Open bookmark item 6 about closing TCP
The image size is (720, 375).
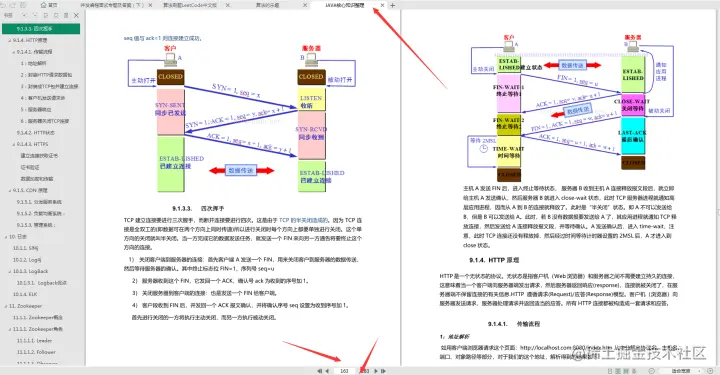pyautogui.click(x=45, y=121)
